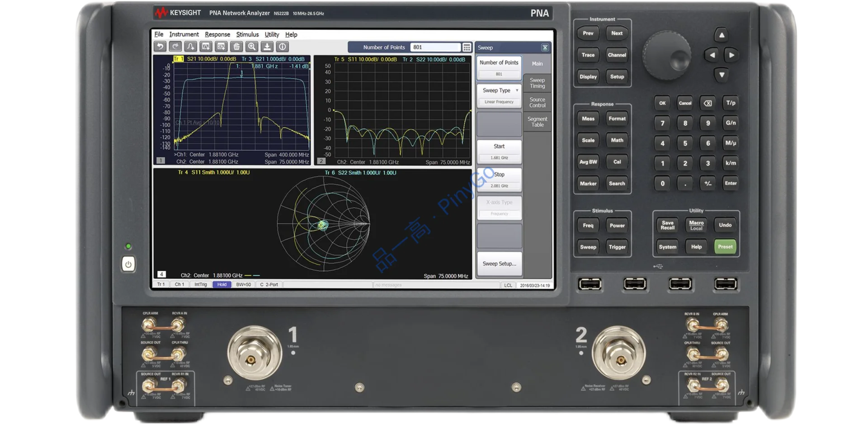Screen dimensions: 868x434
Task: Click the Save Recall utility key
Action: pyautogui.click(x=668, y=225)
